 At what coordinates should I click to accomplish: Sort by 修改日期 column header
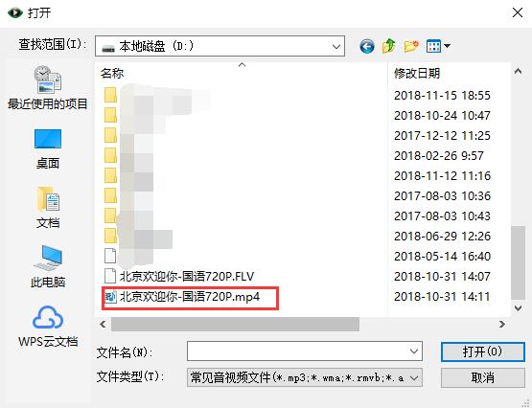click(417, 73)
